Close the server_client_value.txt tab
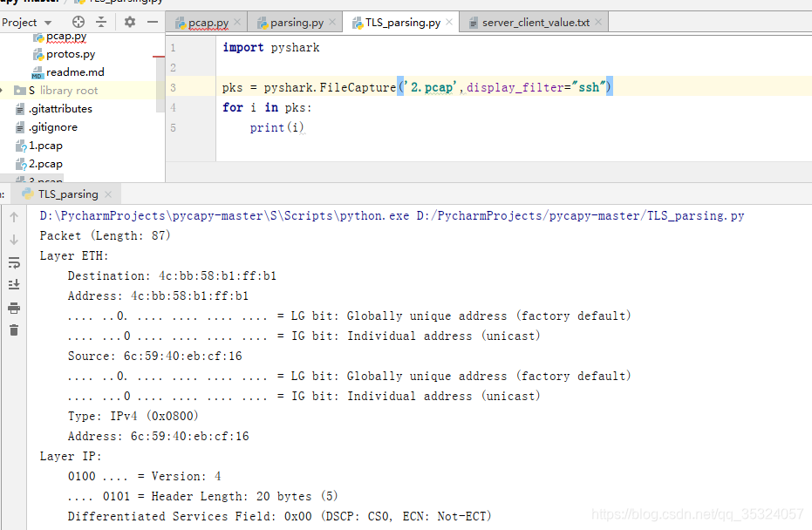 coord(598,22)
